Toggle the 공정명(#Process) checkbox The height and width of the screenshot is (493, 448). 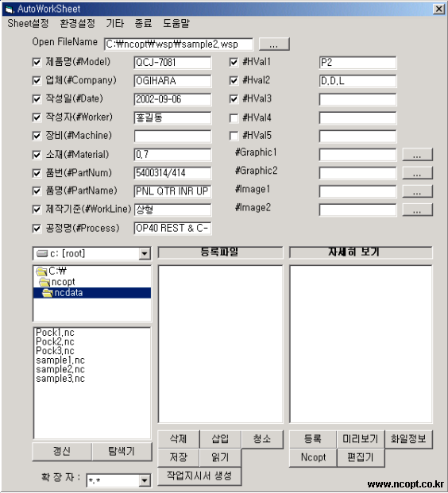(37, 229)
